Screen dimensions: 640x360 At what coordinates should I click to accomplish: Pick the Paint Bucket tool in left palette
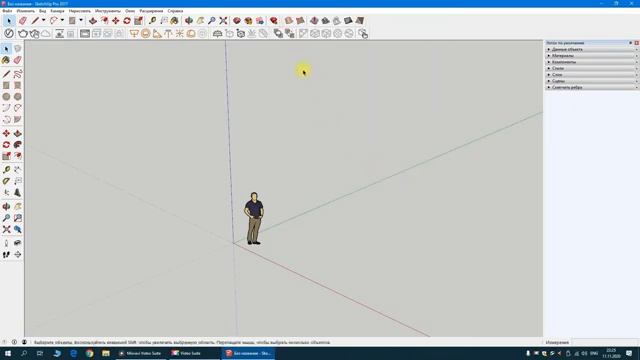coord(6,60)
